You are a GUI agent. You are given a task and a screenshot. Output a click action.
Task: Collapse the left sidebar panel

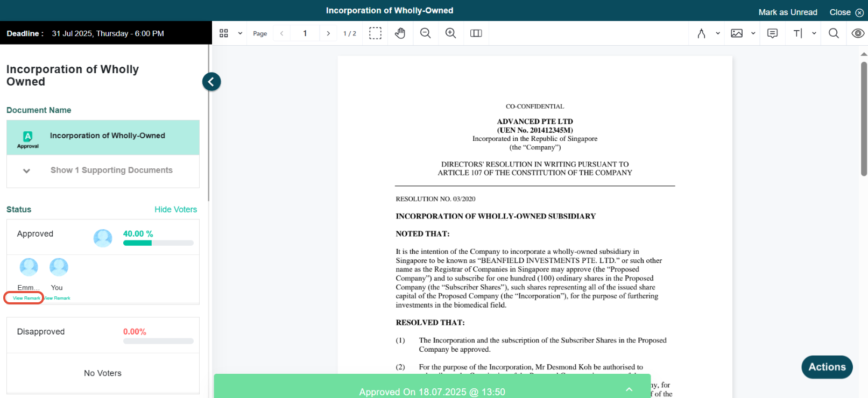211,82
